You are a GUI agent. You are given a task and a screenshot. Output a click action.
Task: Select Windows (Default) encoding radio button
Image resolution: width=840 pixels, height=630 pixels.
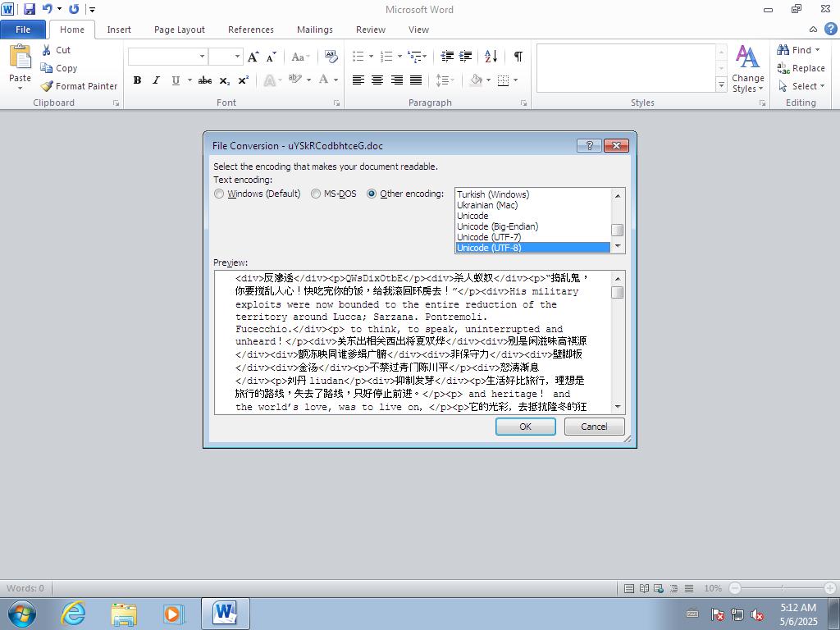[x=219, y=194]
